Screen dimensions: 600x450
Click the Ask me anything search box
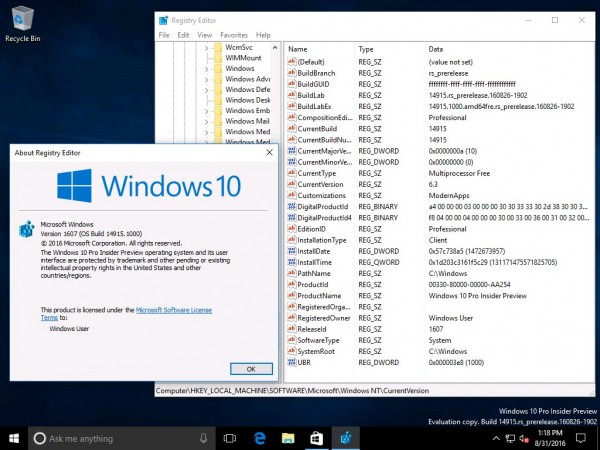(x=121, y=439)
